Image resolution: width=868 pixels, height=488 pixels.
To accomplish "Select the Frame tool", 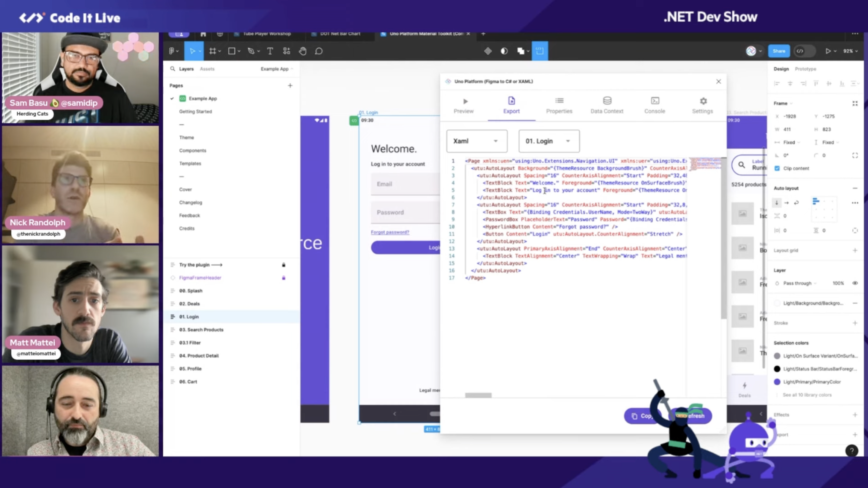I will [212, 51].
